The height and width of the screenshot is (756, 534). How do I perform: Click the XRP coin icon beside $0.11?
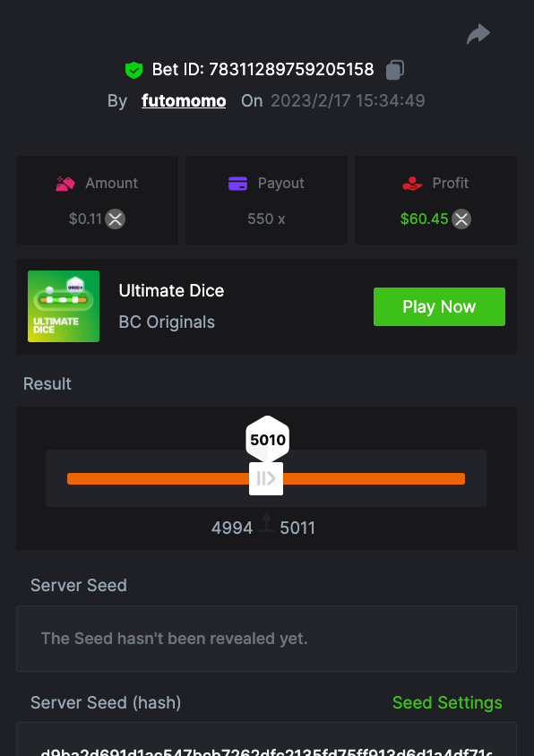pos(116,219)
